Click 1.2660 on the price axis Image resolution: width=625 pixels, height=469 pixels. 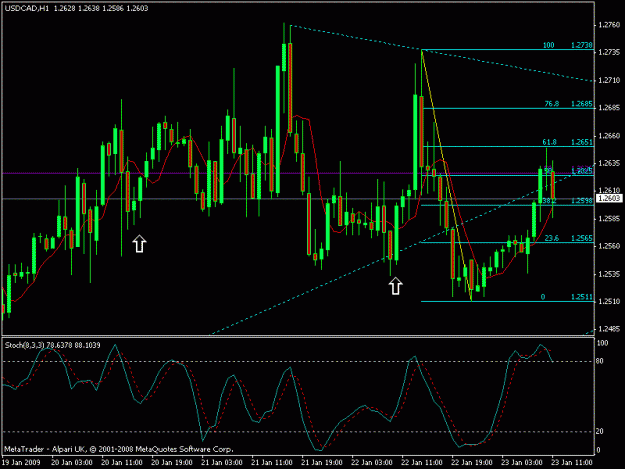(x=609, y=135)
